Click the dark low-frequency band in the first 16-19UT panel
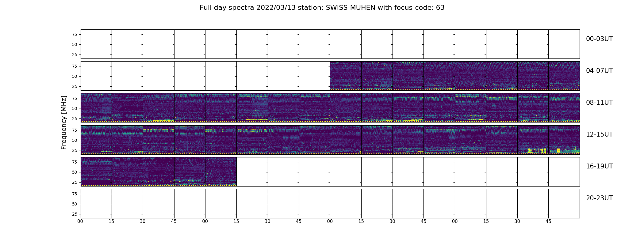Viewport: 644px width, 245px height. click(96, 183)
